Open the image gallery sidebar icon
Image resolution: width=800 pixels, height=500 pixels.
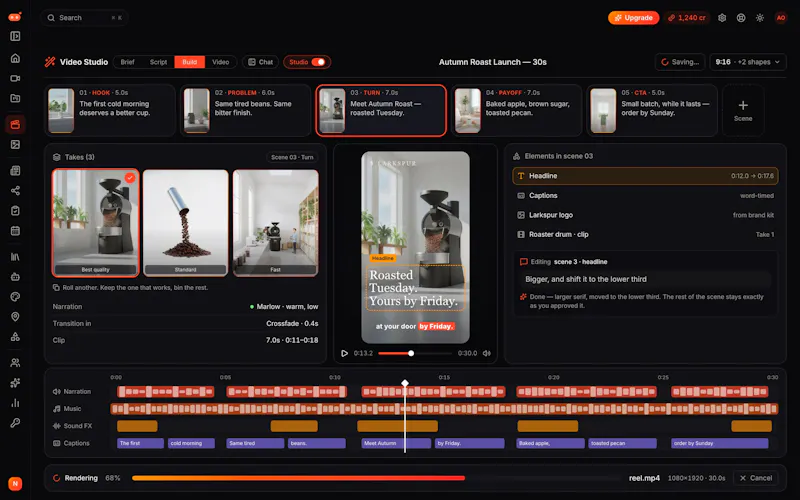click(x=15, y=145)
